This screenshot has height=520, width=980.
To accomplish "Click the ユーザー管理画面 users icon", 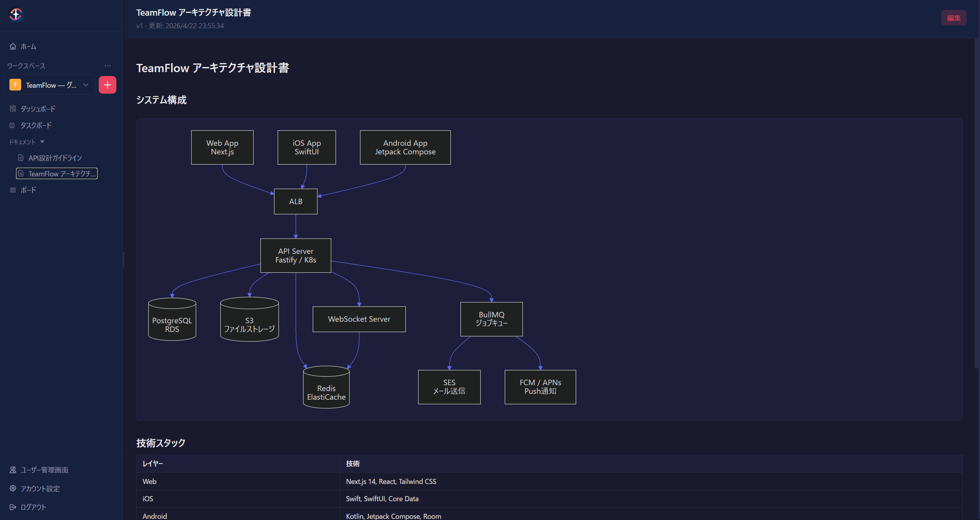I will coord(13,469).
